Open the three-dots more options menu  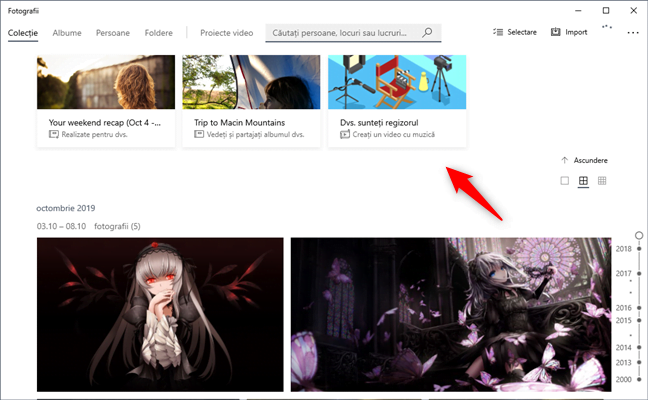coord(633,33)
